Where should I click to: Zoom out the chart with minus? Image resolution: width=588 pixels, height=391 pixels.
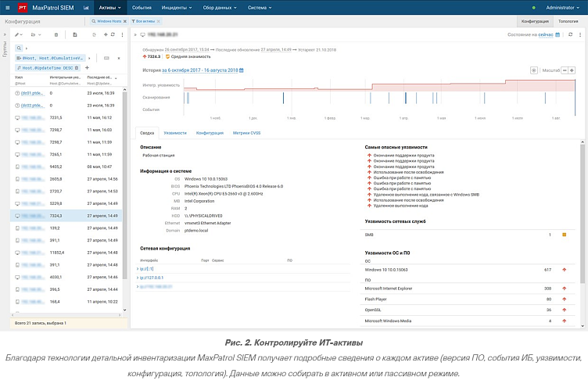(x=565, y=70)
